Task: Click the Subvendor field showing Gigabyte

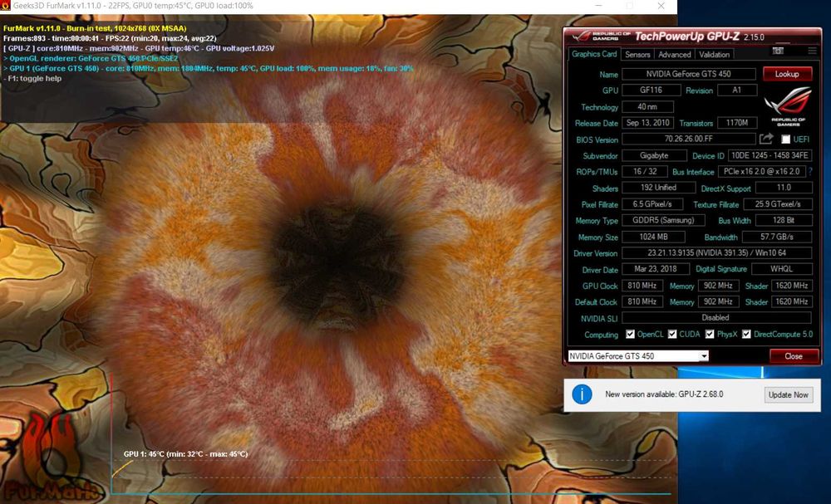Action: pyautogui.click(x=654, y=155)
